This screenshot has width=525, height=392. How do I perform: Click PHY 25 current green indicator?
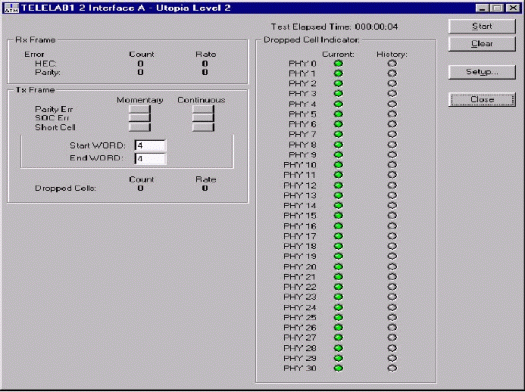pos(339,317)
